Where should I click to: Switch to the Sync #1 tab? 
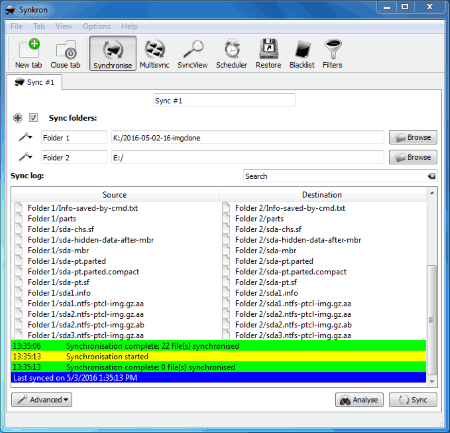pos(34,82)
